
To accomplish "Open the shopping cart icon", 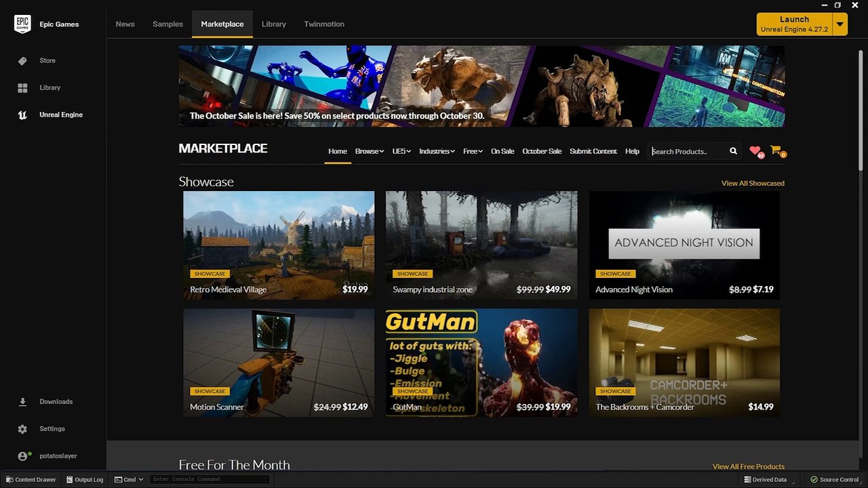I will (x=776, y=150).
